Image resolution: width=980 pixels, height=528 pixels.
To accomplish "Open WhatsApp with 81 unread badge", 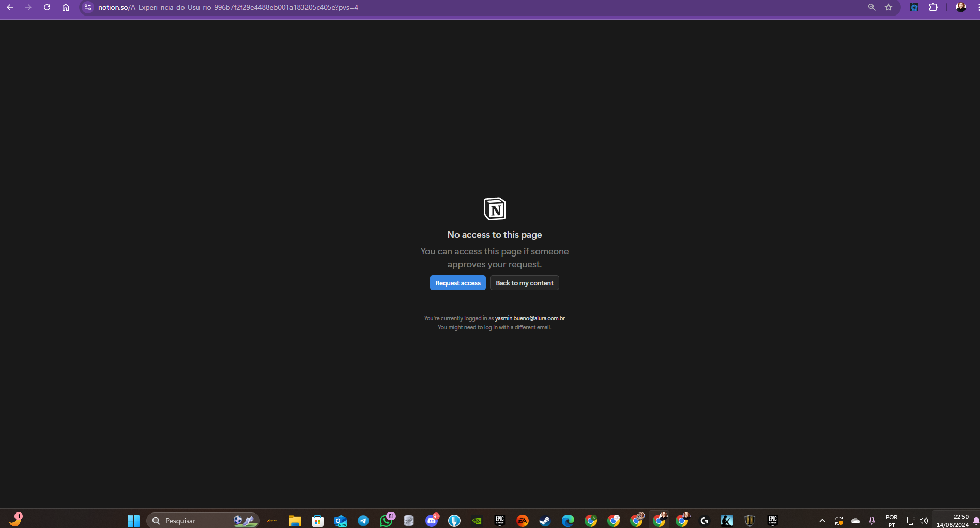I will (x=386, y=520).
